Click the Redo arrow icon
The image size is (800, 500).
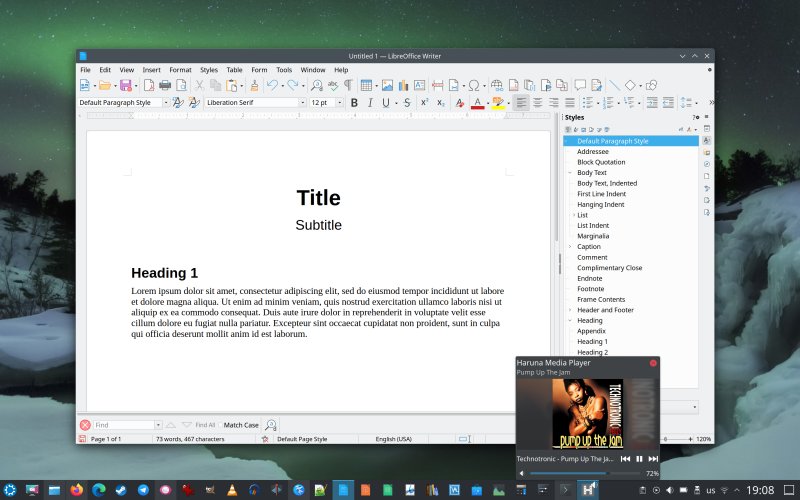pos(292,85)
